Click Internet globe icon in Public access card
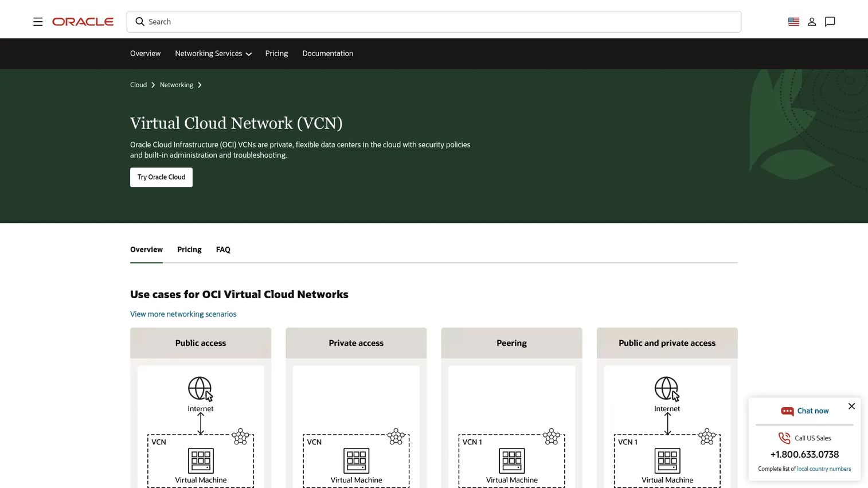 (x=201, y=389)
